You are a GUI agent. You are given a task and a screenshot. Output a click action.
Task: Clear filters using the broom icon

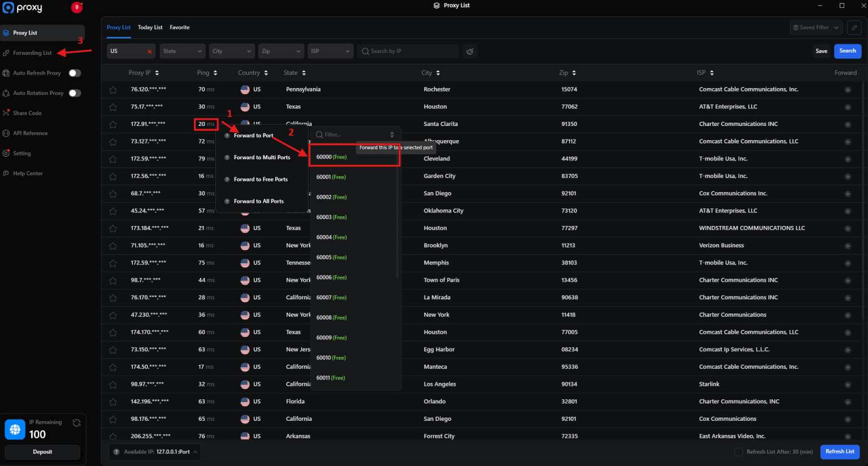470,51
